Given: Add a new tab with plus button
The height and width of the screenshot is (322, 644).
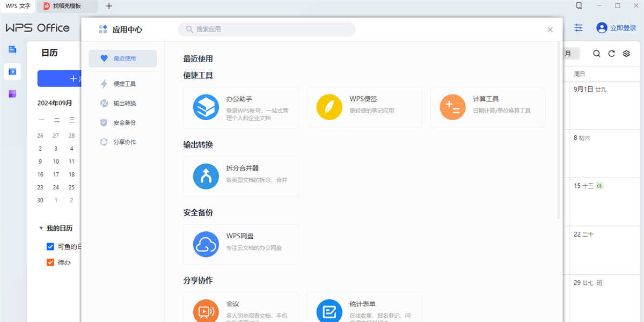Looking at the screenshot, I should pos(109,6).
